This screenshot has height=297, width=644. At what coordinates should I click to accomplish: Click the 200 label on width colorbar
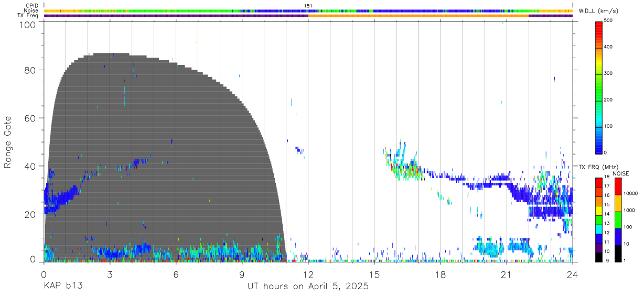pyautogui.click(x=608, y=100)
